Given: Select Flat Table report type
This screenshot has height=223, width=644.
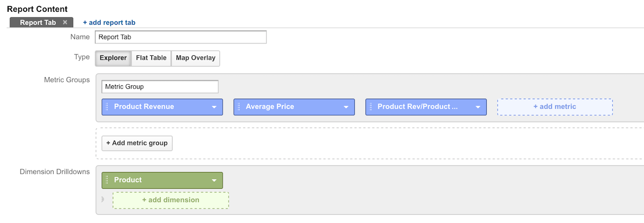Looking at the screenshot, I should pyautogui.click(x=151, y=58).
